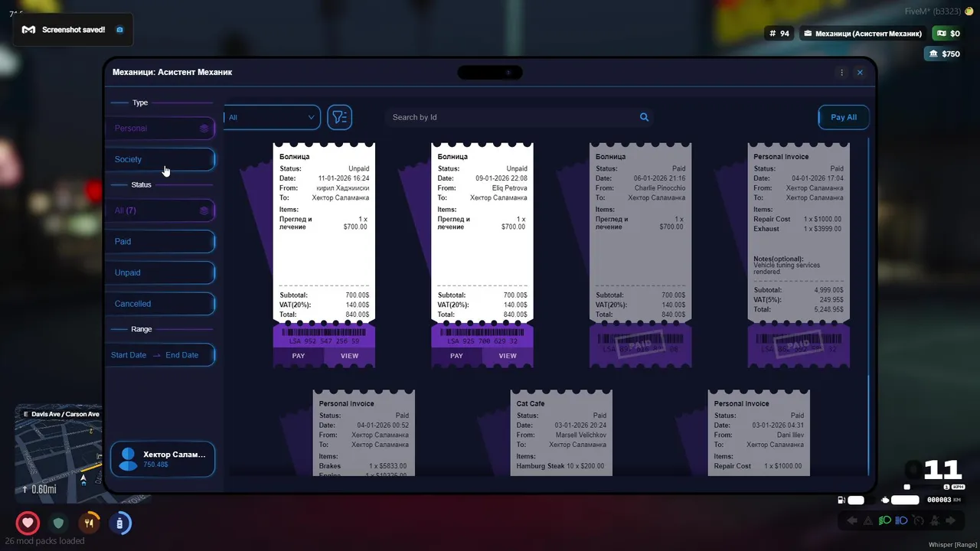
Task: Click the Хектор Салам... profile card
Action: coord(162,459)
